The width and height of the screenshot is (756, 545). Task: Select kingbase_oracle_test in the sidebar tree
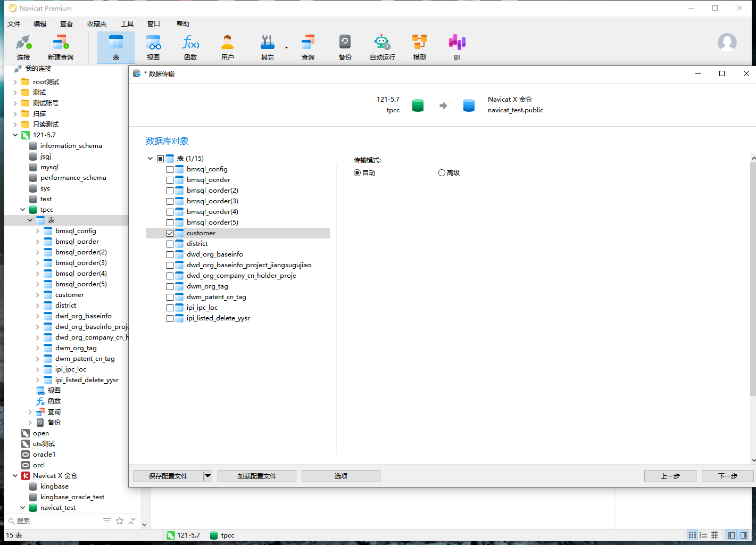[x=72, y=497]
